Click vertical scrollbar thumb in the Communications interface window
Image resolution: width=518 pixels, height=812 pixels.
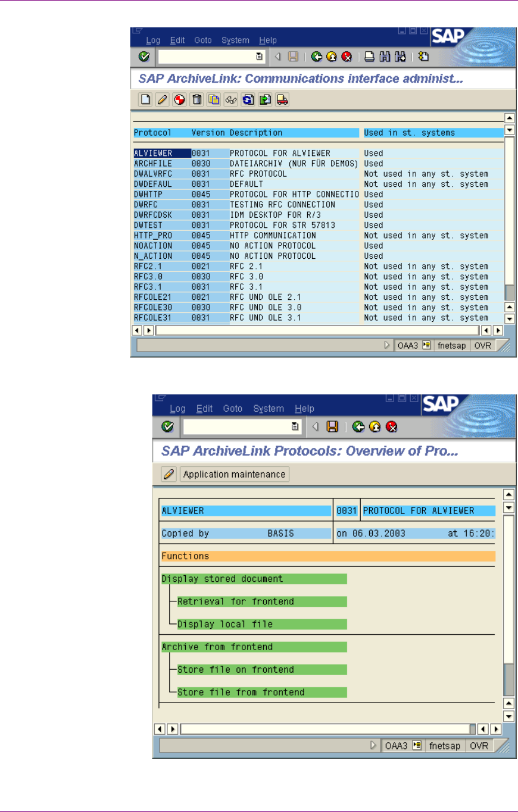(509, 293)
